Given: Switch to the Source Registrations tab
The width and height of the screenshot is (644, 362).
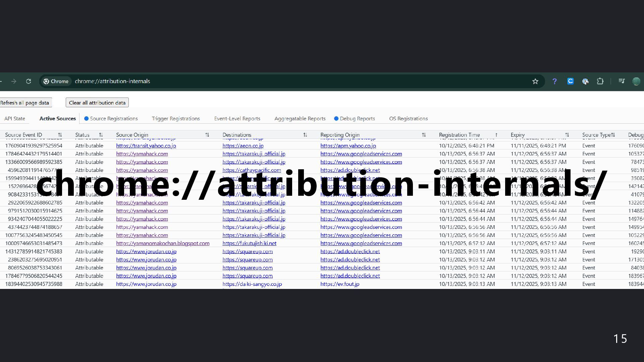Looking at the screenshot, I should [x=114, y=119].
